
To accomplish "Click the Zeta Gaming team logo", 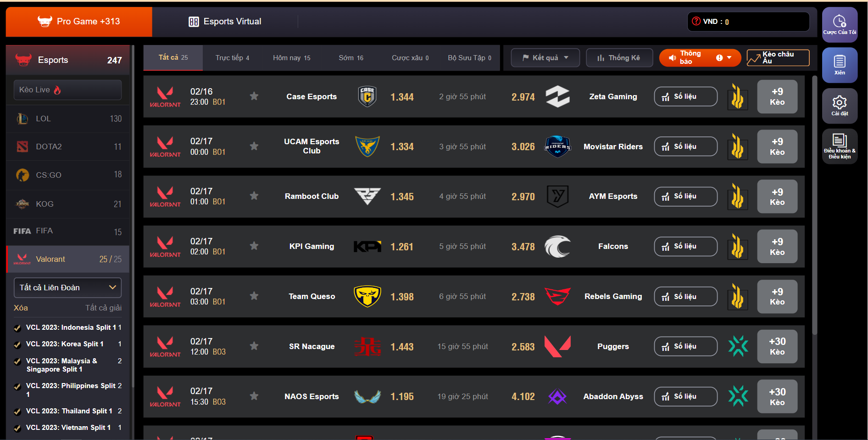I will point(557,96).
